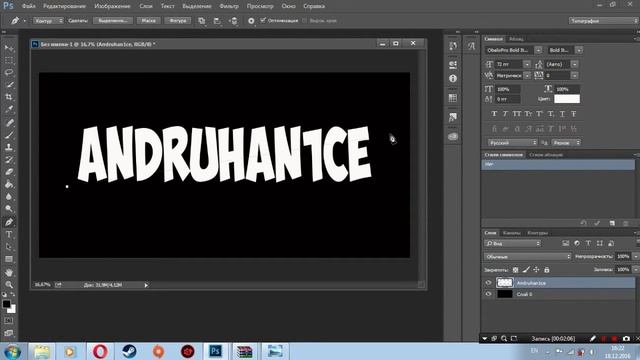Click the path arrangement icon in options bar

point(233,20)
